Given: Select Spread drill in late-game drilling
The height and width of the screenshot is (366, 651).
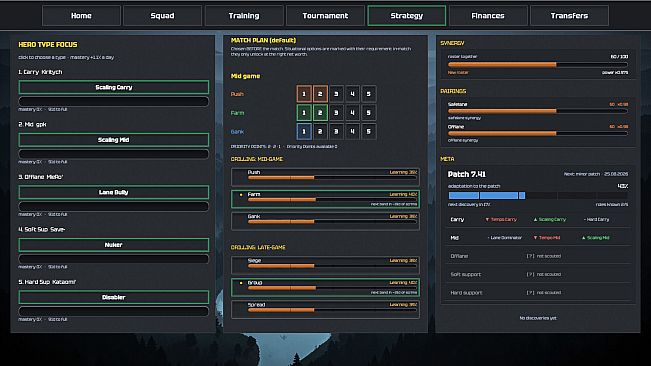Looking at the screenshot, I should (x=325, y=309).
